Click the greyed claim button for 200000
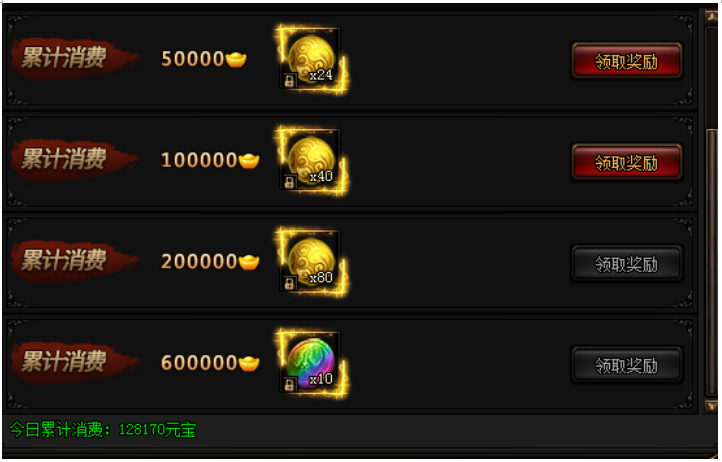 (x=626, y=263)
